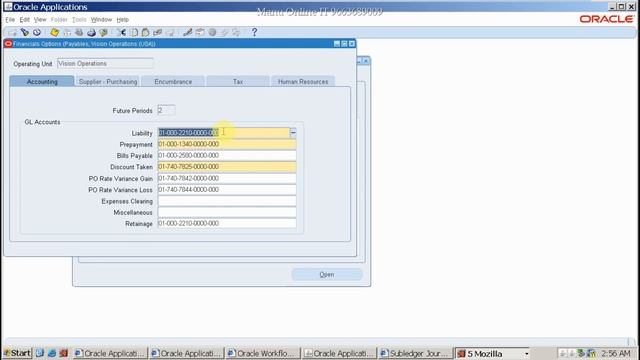Click the Zoom toolbar icon
Viewport: 640px width, 360px height.
(200, 32)
